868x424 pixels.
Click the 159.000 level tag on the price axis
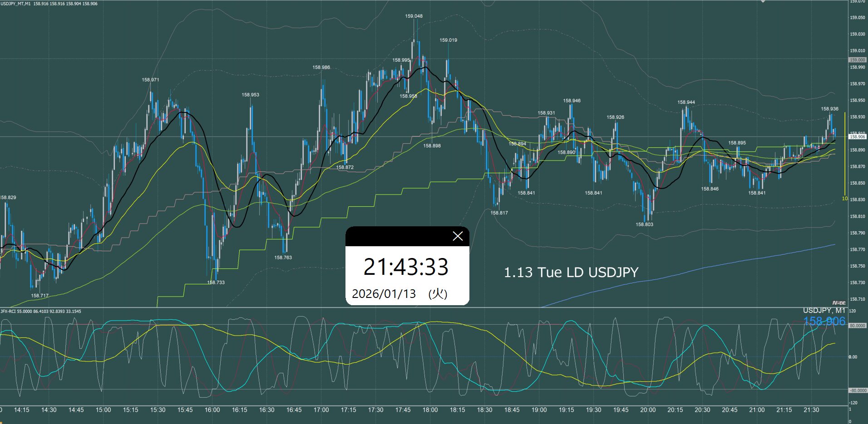(857, 60)
